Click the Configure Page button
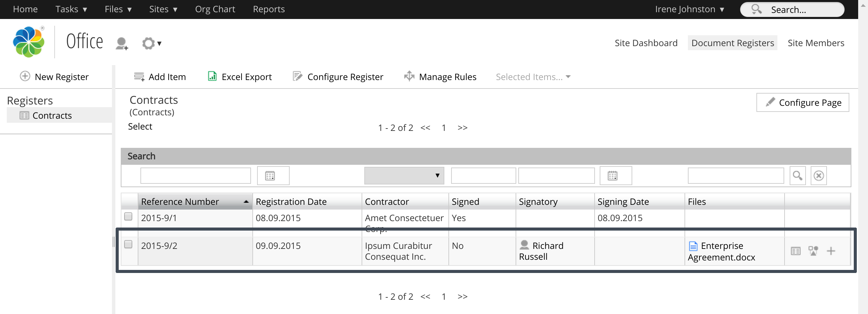868x314 pixels. [x=803, y=102]
